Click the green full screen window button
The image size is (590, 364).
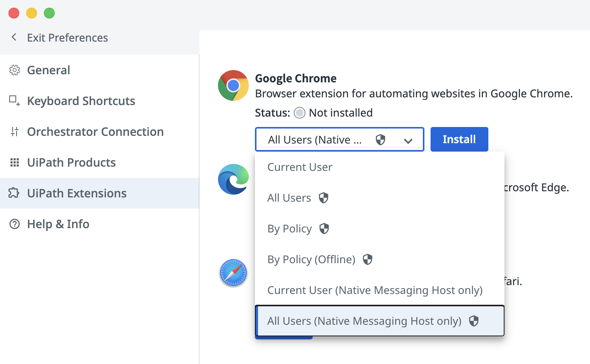coord(49,13)
